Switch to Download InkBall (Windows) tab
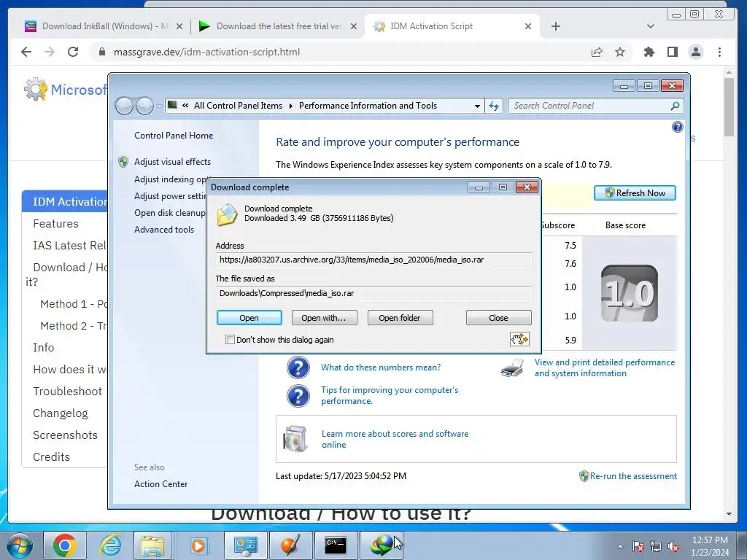 click(x=104, y=26)
